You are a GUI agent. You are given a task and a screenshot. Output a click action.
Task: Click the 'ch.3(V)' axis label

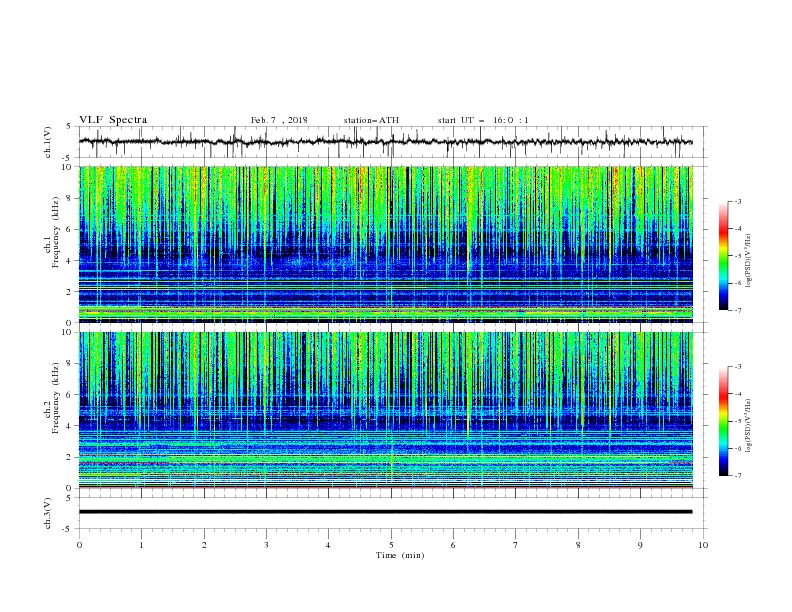pyautogui.click(x=48, y=513)
